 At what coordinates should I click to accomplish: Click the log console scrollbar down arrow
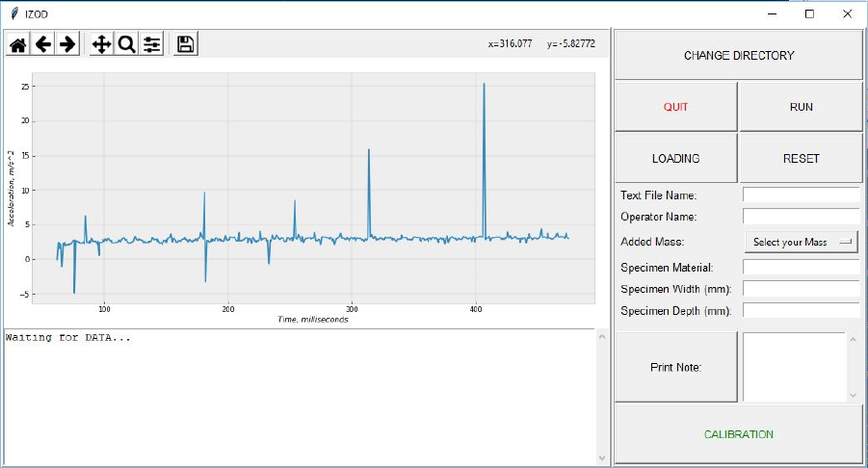point(602,458)
